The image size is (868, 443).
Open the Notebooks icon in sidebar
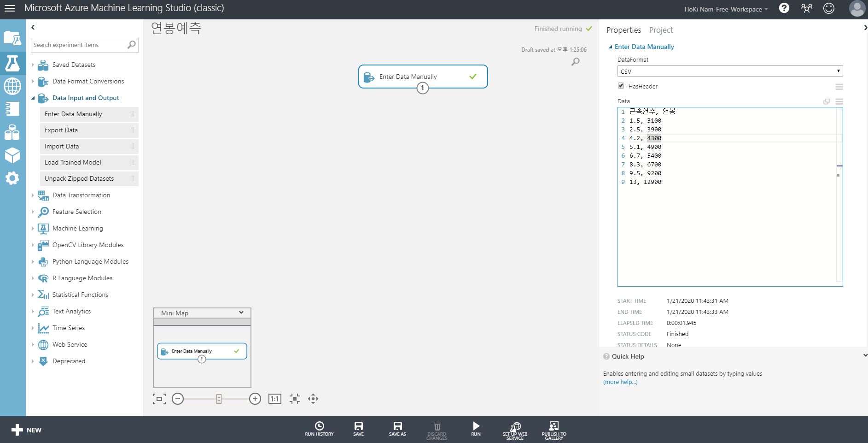pyautogui.click(x=13, y=109)
